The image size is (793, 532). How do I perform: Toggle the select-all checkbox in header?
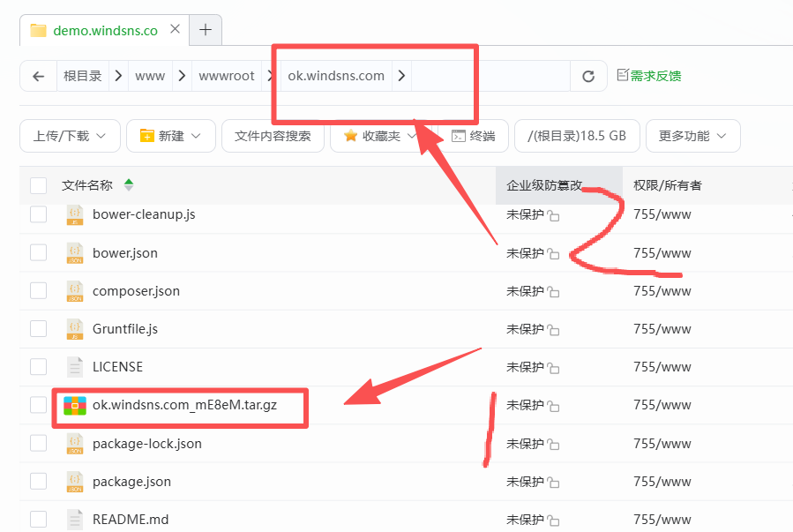click(38, 185)
